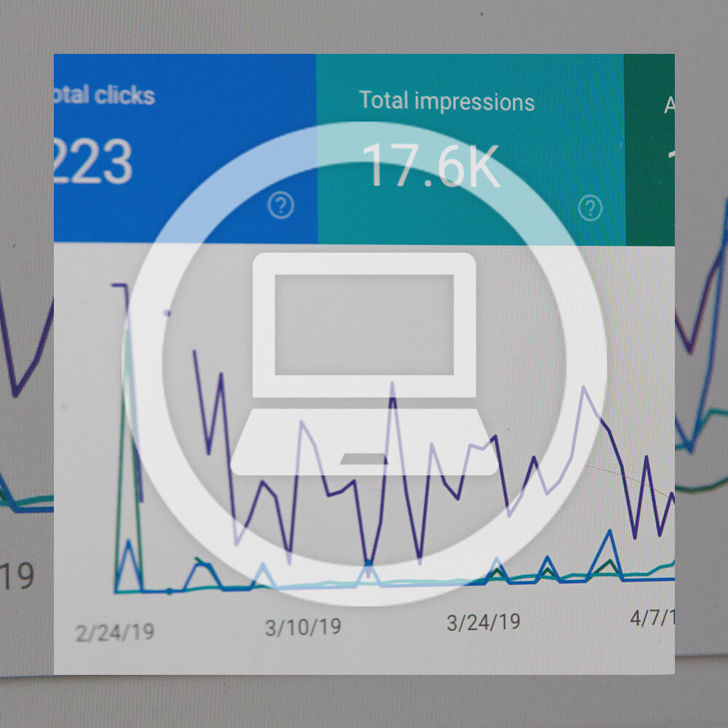
Task: Click the blurred chart in the right background
Action: pyautogui.click(x=701, y=364)
